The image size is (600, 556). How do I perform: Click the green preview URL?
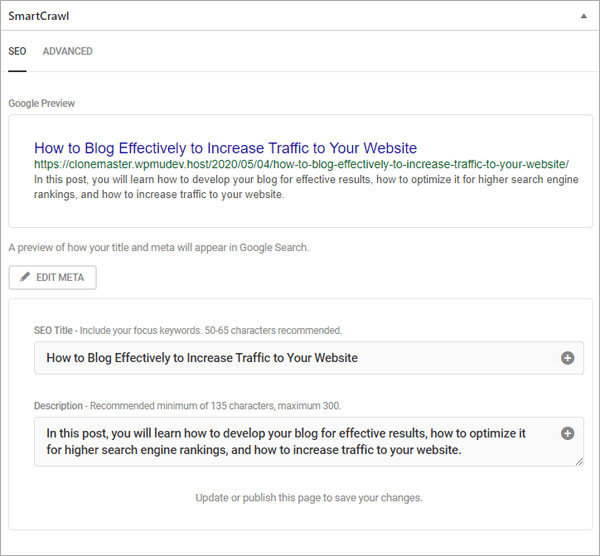tap(301, 164)
